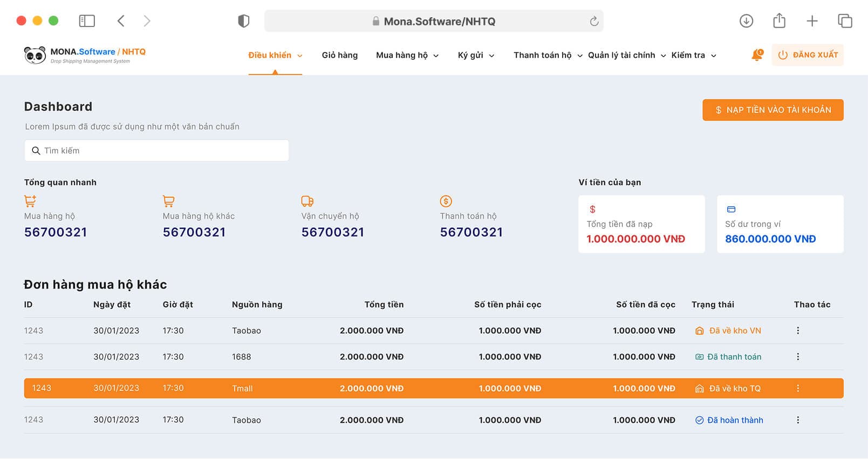Expand the Quản lý tài chính dropdown
Viewport: 868px width, 459px height.
[626, 55]
